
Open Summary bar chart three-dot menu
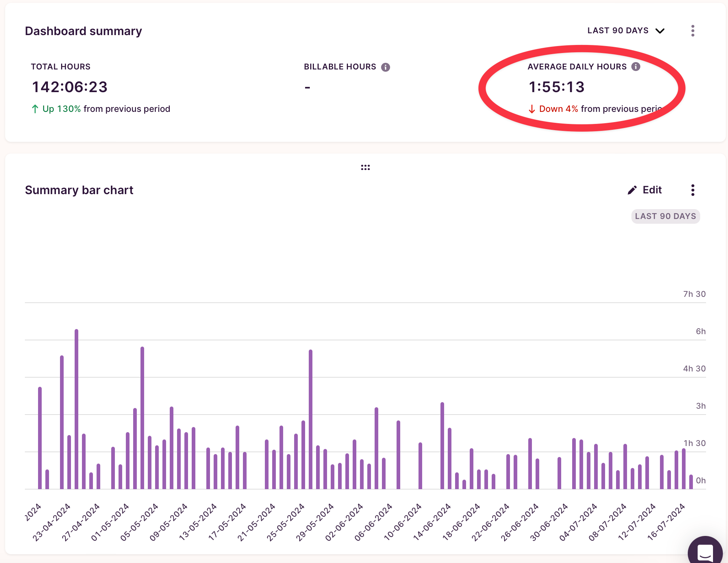tap(693, 190)
